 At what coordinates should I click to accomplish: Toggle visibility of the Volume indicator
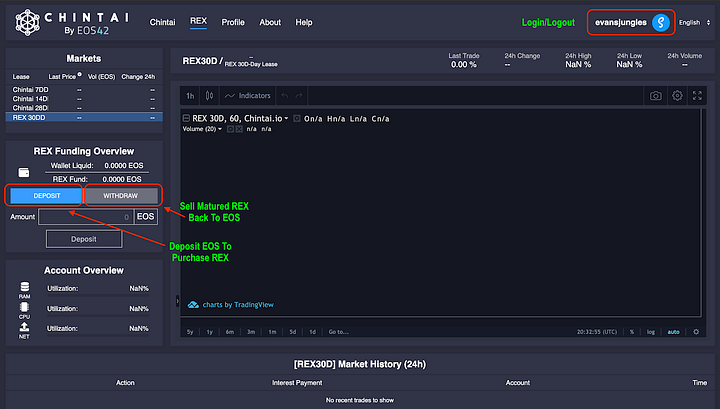point(231,129)
